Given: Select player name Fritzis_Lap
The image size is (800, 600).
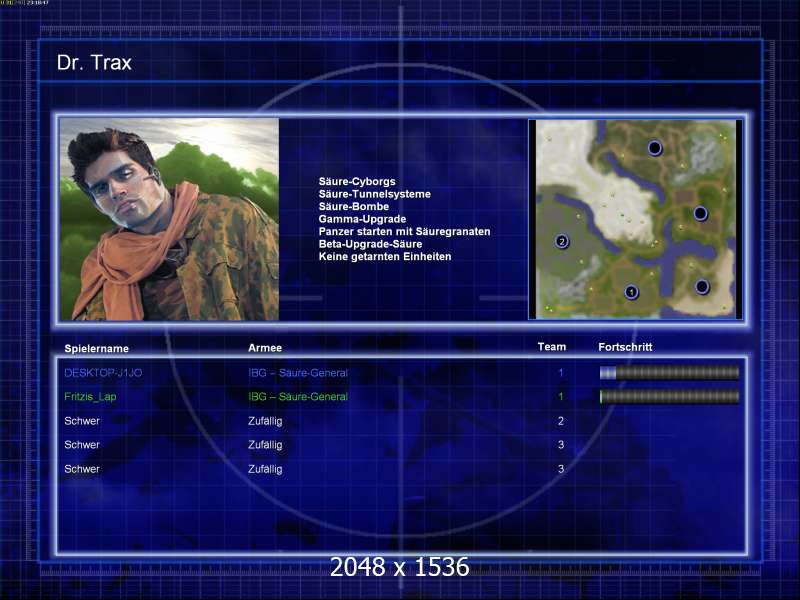Looking at the screenshot, I should (90, 397).
